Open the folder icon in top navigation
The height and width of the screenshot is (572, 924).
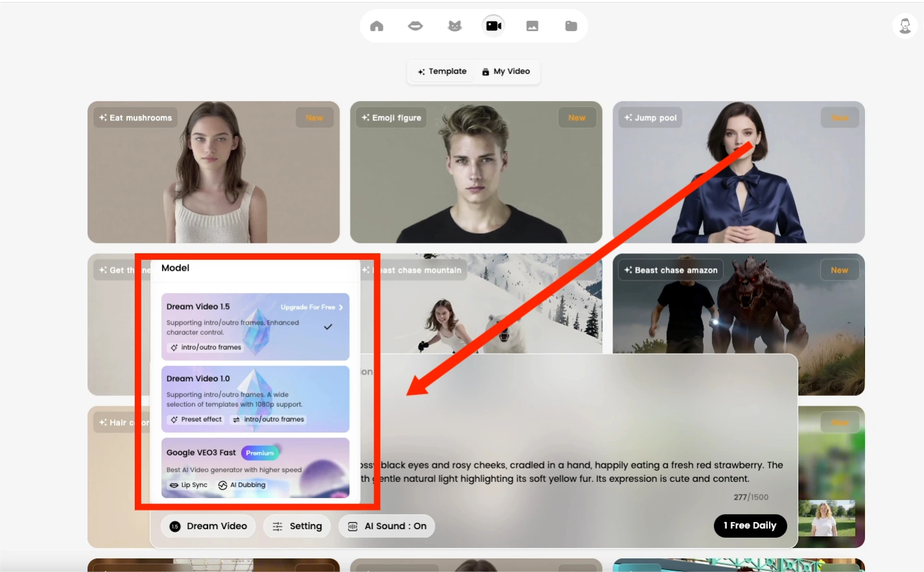[x=571, y=26]
